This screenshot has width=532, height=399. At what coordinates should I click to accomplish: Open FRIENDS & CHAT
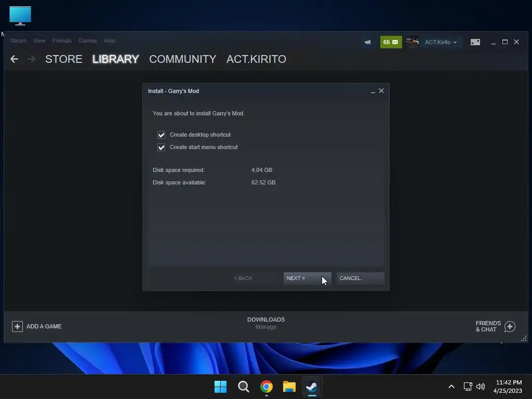point(488,326)
